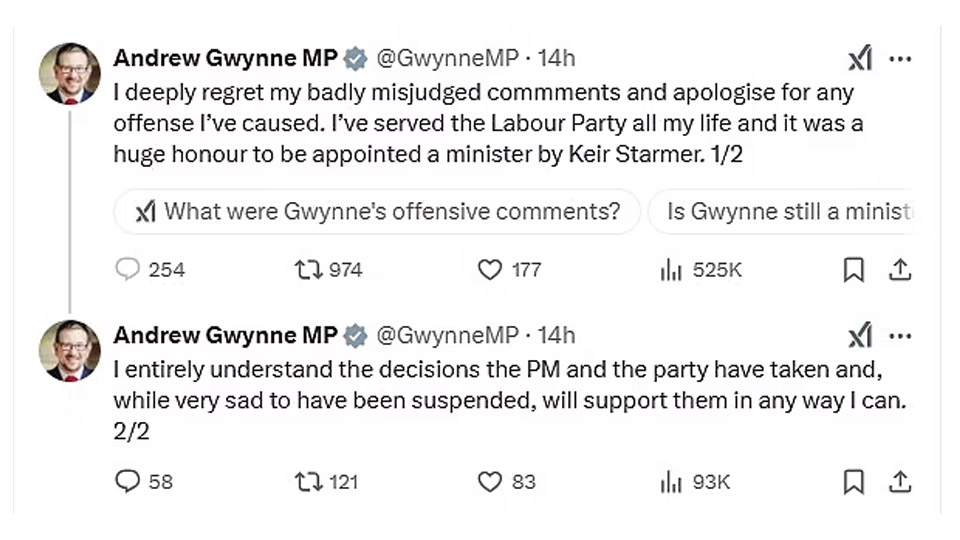
Task: Reply to the second tweet with 58 replies
Action: (128, 482)
